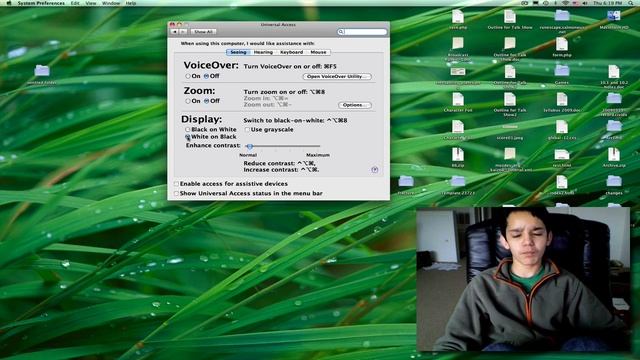Switch to the Mouse tab

(x=318, y=52)
